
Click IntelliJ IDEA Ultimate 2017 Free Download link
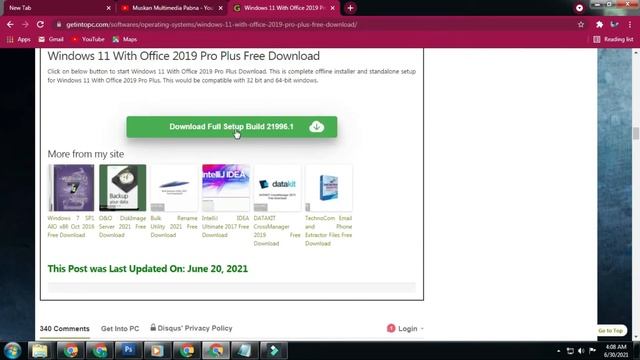[x=225, y=227]
